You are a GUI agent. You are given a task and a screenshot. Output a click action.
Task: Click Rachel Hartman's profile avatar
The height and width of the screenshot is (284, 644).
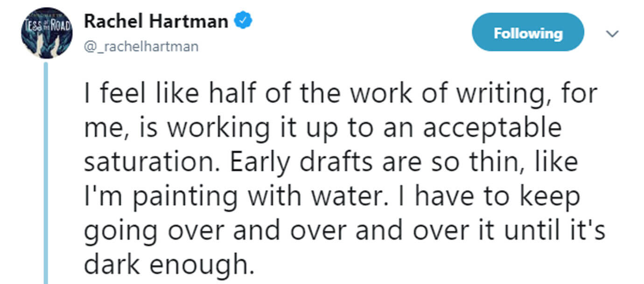click(47, 35)
